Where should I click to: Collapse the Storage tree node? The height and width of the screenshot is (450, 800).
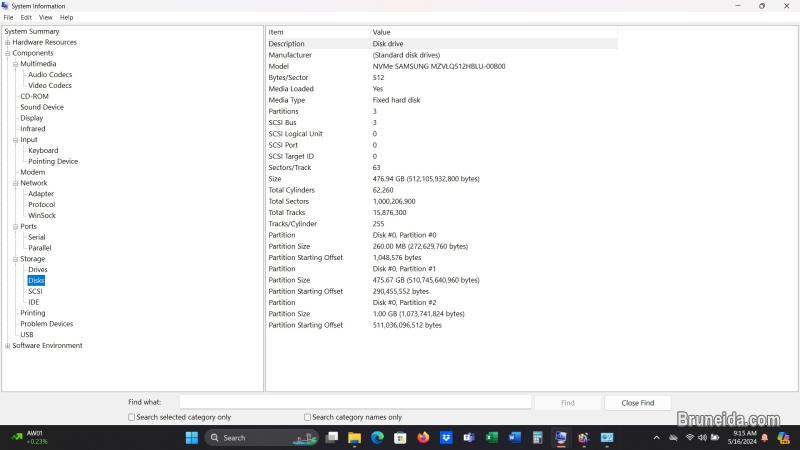(x=16, y=259)
